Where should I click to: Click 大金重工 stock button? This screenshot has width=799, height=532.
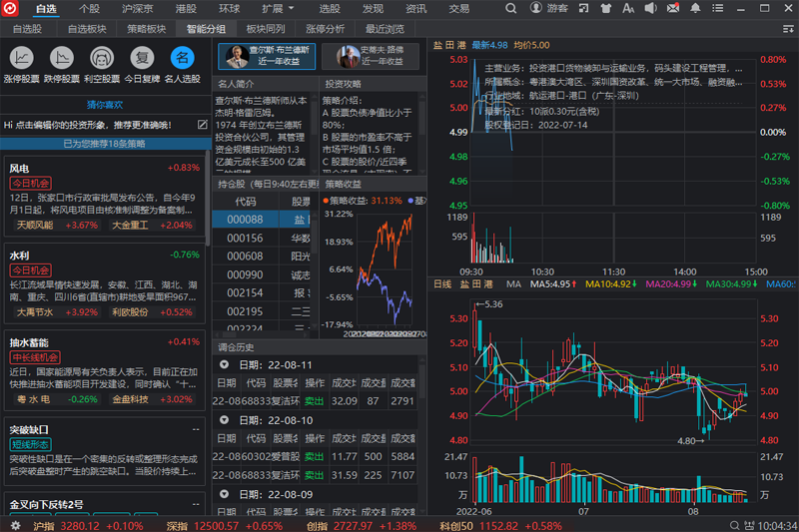tap(152, 225)
